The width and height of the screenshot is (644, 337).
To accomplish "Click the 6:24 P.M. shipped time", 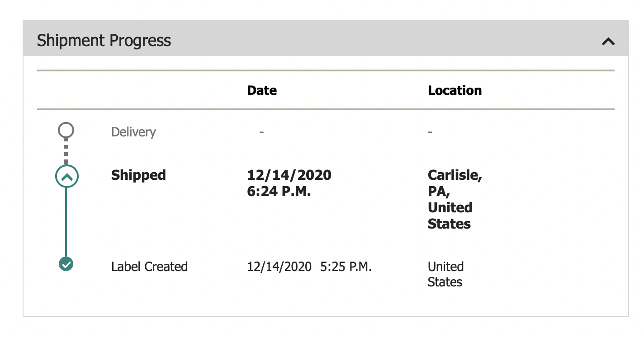I will (x=279, y=191).
